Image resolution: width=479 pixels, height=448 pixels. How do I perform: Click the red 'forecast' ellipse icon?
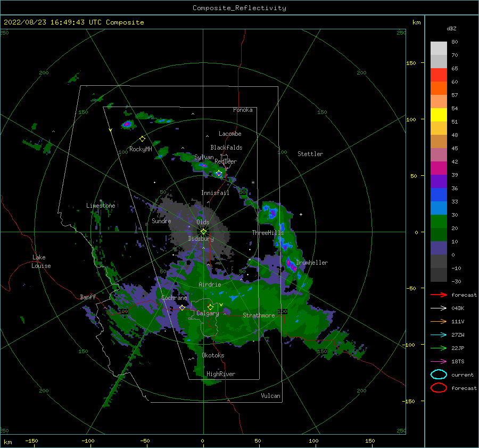[439, 388]
